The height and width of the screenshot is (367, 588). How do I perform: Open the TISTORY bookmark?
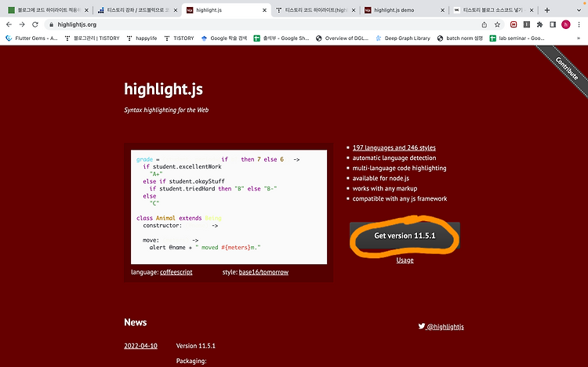coord(180,38)
